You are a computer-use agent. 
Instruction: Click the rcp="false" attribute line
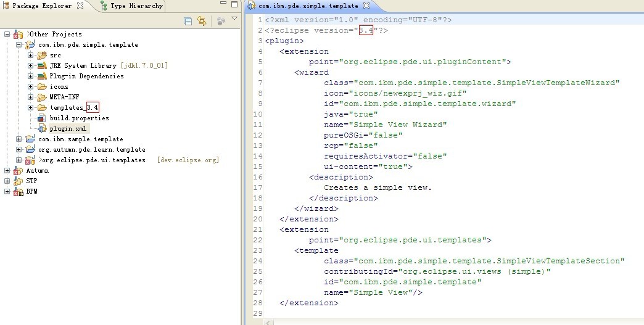coord(351,146)
